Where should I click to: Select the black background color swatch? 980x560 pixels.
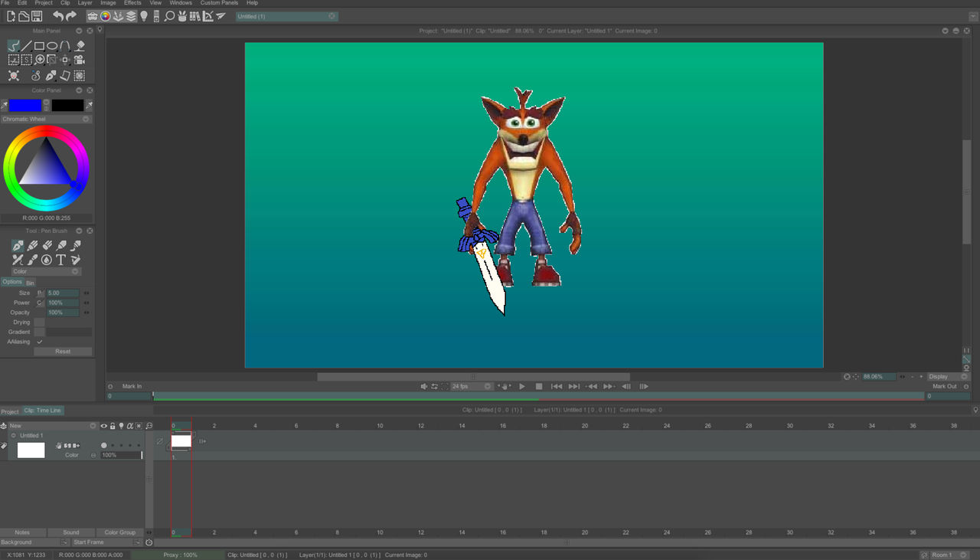(67, 106)
